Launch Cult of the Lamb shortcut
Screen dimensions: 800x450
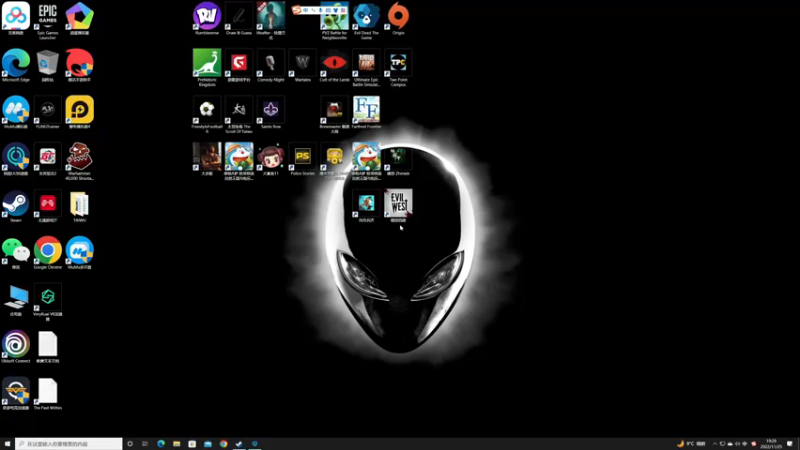pyautogui.click(x=334, y=63)
